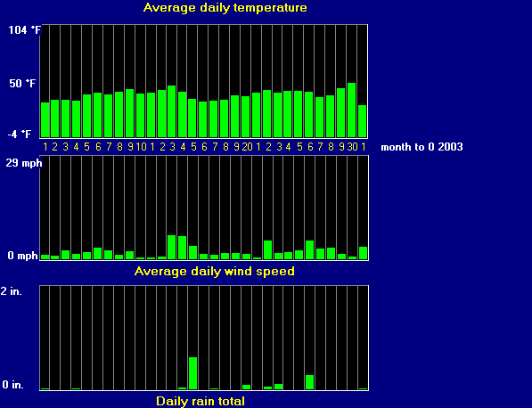The image size is (532, 408).
Task: Click the '29 mph' axis label
Action: pyautogui.click(x=24, y=163)
